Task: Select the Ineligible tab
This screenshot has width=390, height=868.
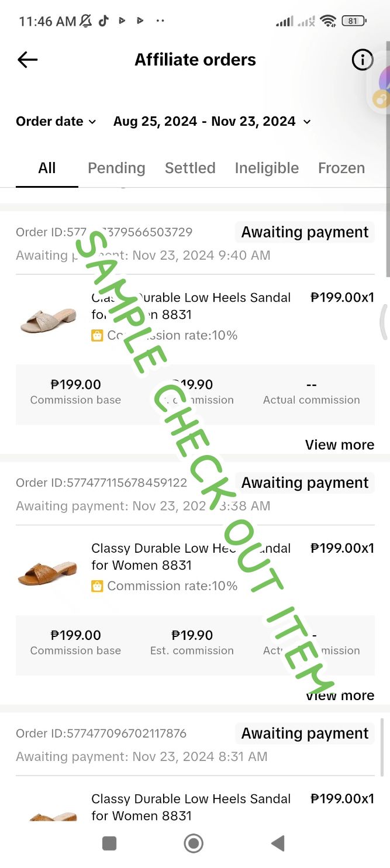Action: click(x=267, y=168)
